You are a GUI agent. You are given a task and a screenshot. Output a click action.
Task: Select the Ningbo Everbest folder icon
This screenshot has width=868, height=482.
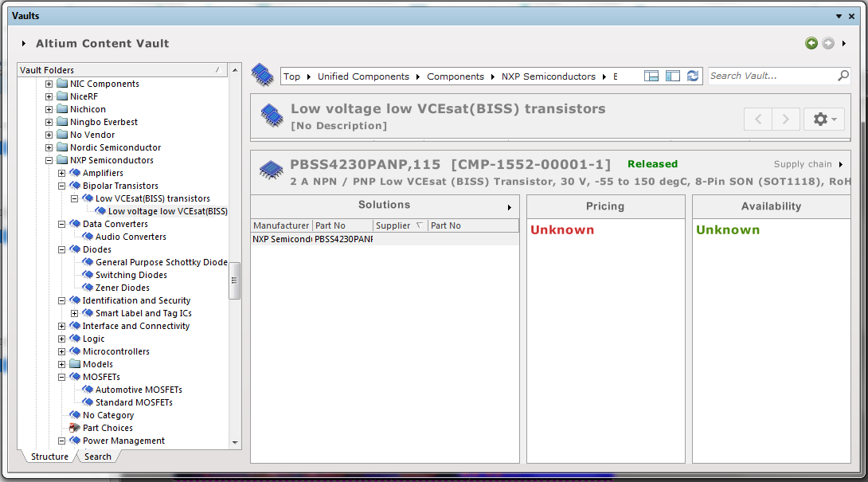(63, 121)
